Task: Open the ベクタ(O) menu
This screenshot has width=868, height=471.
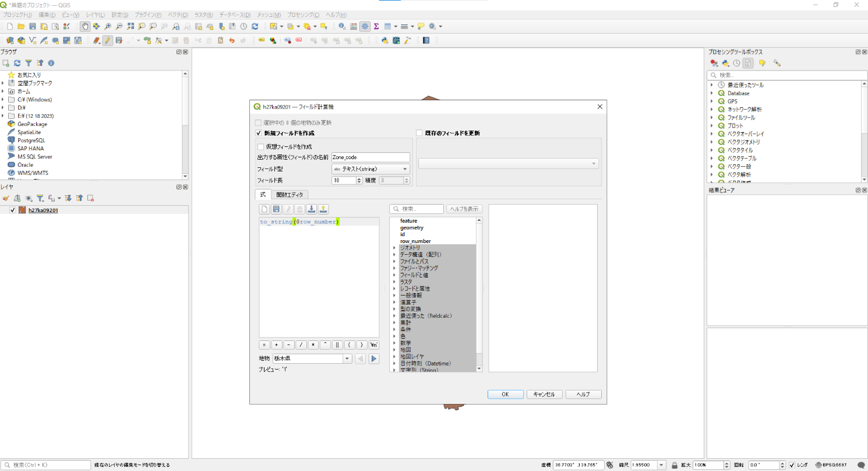Action: pos(178,15)
